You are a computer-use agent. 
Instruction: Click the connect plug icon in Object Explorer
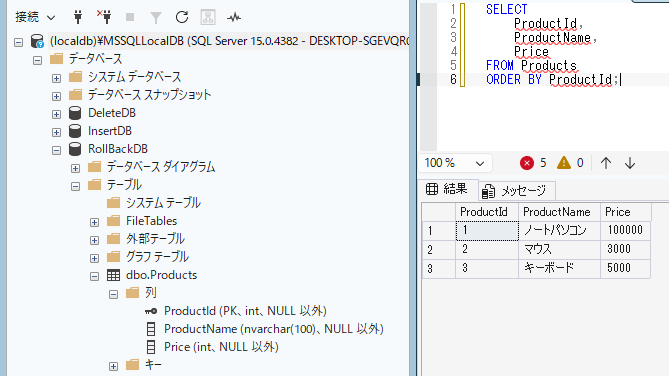tap(78, 17)
